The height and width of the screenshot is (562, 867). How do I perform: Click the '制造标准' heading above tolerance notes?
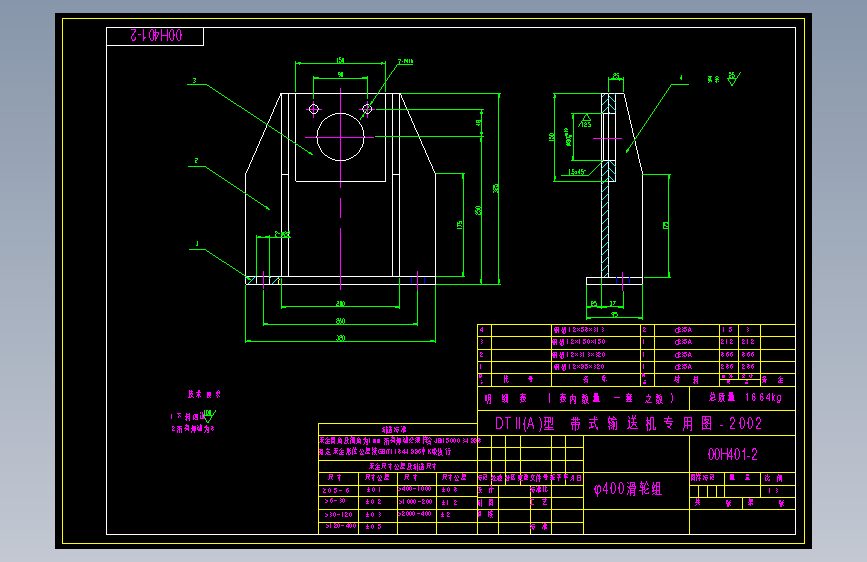394,429
